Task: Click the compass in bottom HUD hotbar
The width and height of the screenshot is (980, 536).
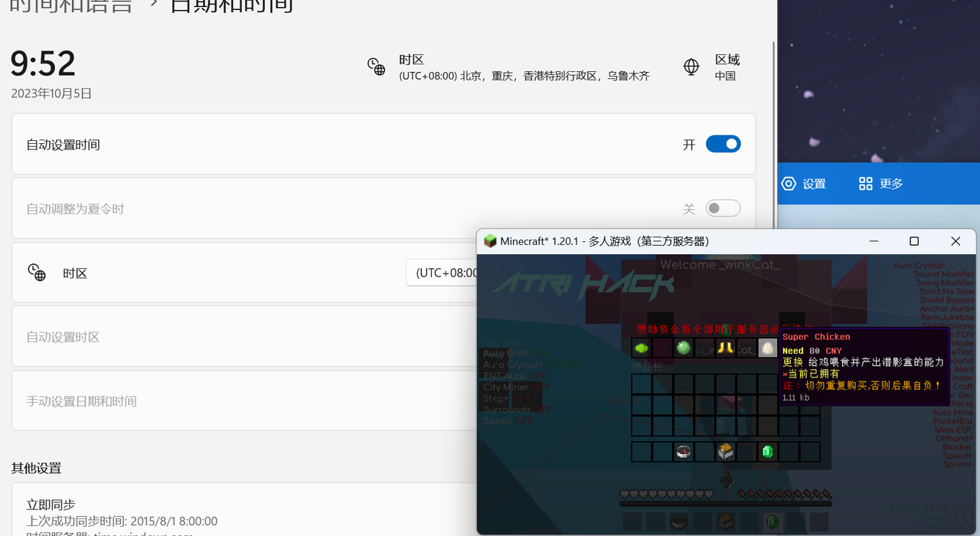Action: [x=678, y=522]
